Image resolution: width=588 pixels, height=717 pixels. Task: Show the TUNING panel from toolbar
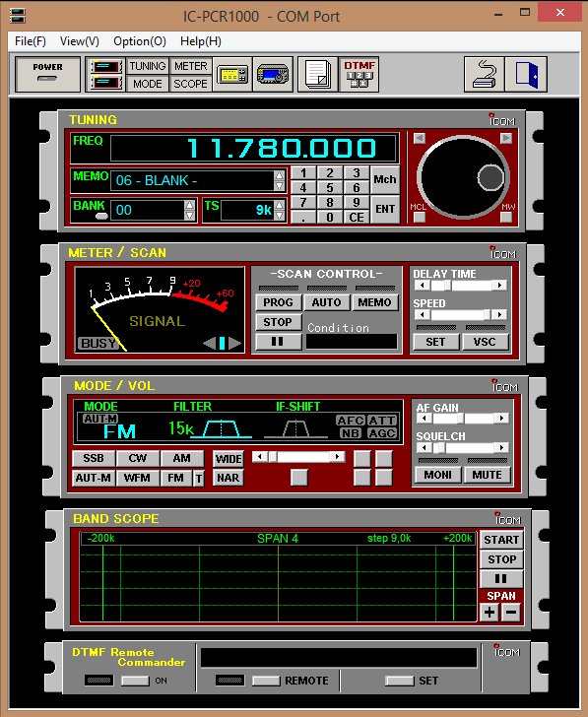pos(147,66)
